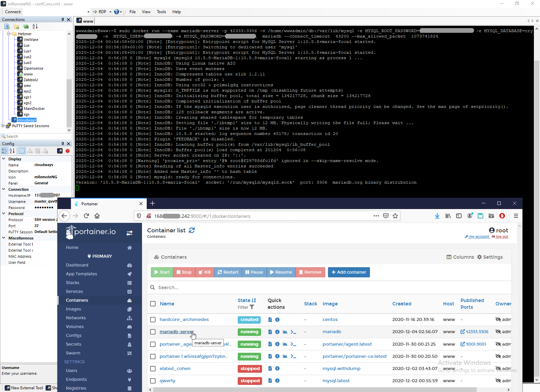The image size is (540, 392).
Task: Collapse the Display section in Config
Action: click(4, 159)
